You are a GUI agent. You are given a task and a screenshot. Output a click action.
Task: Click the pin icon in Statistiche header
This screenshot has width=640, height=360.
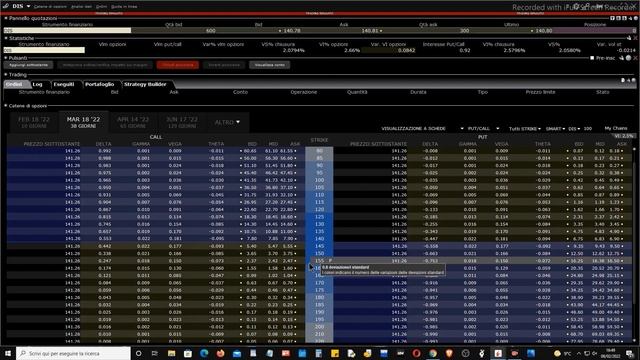pyautogui.click(x=629, y=38)
